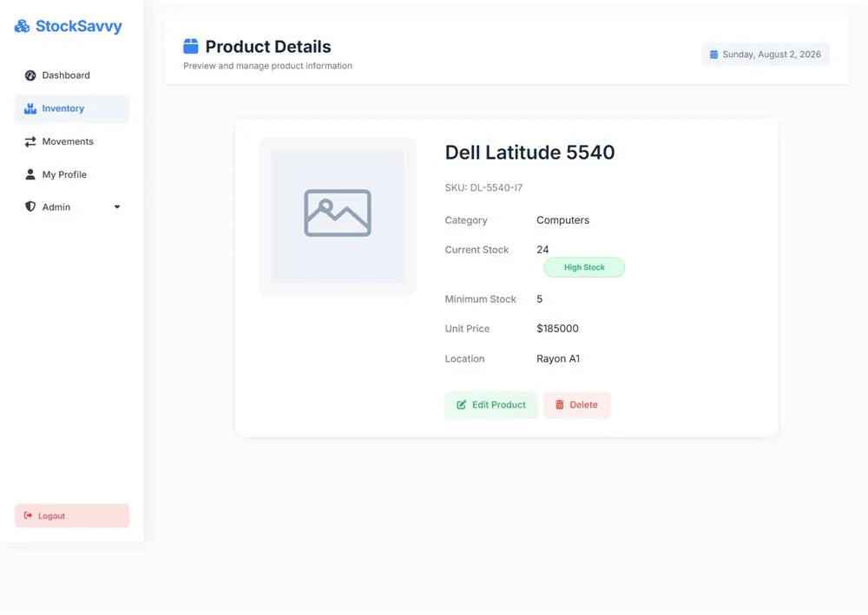Click the calendar icon in date badge
This screenshot has width=868, height=615.
714,54
